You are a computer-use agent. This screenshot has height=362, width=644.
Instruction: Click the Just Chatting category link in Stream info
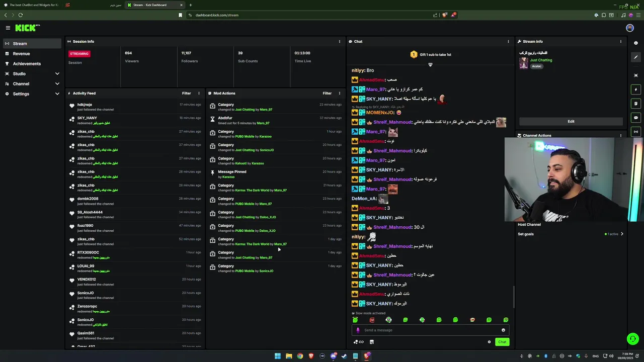(541, 60)
